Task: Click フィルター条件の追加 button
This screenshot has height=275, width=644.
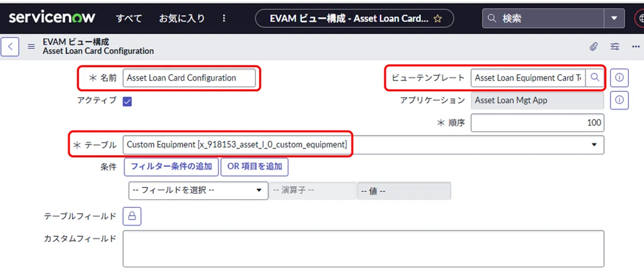Action: coord(172,167)
